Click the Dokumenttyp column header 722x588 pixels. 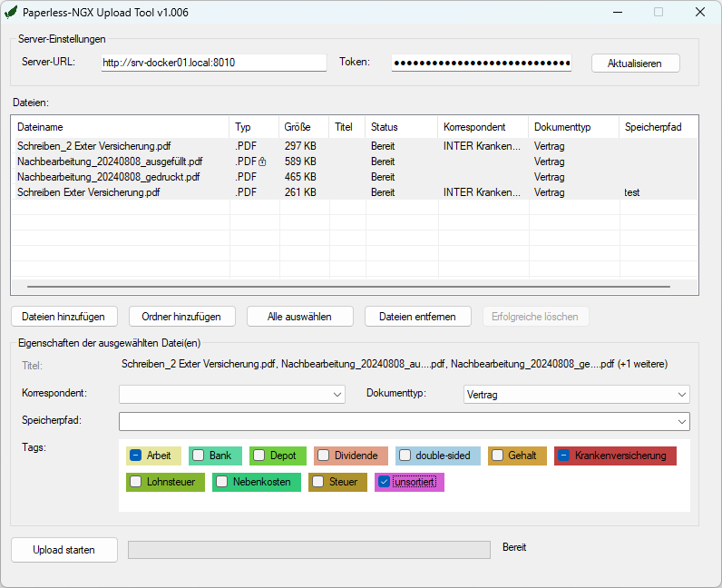tap(574, 127)
